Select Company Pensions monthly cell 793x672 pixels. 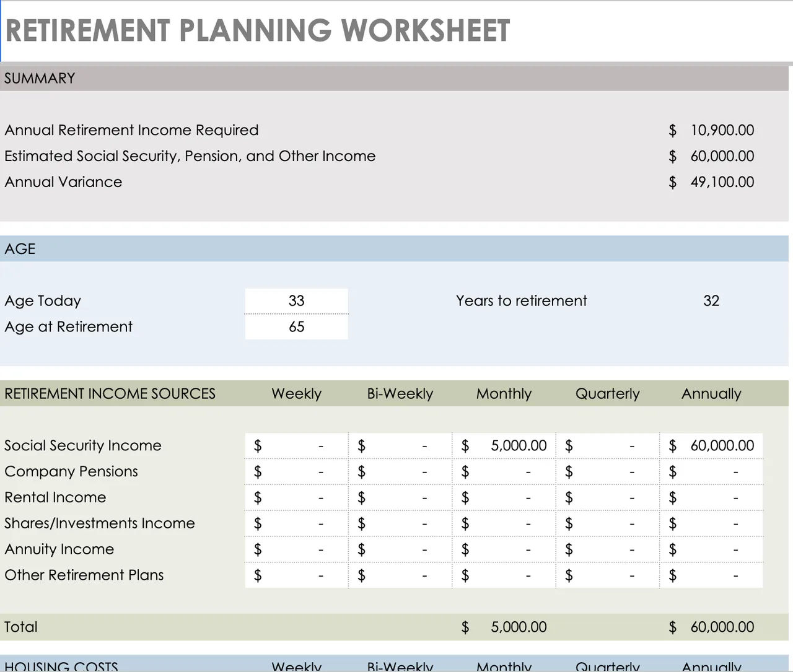[x=504, y=472]
